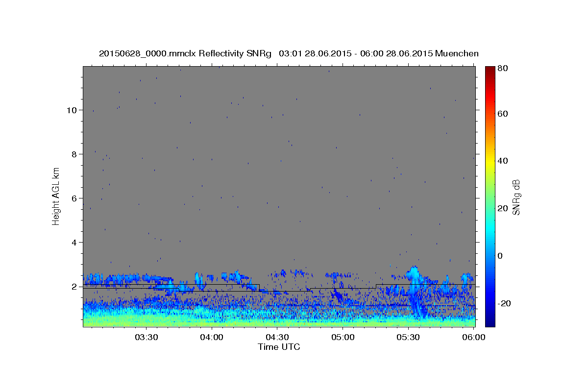Screen dimensions: 588x392
Task: Click the 04:00 time tick label
Action: click(212, 338)
